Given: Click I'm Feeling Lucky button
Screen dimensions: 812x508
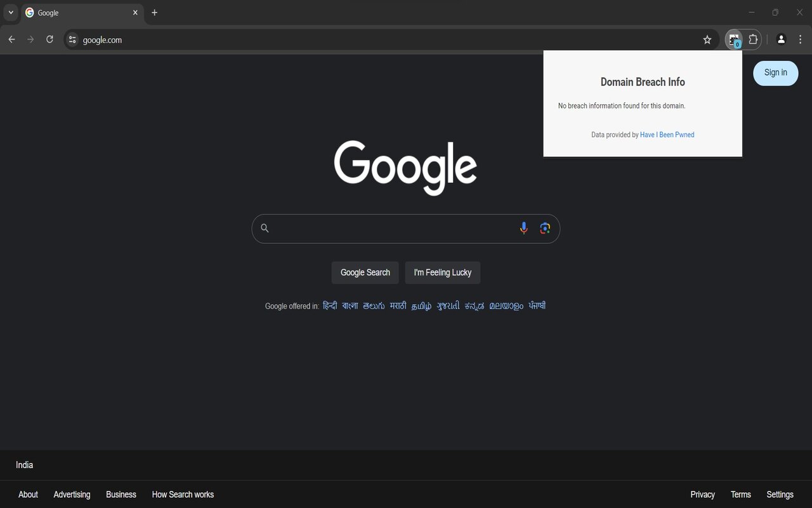Looking at the screenshot, I should [443, 272].
